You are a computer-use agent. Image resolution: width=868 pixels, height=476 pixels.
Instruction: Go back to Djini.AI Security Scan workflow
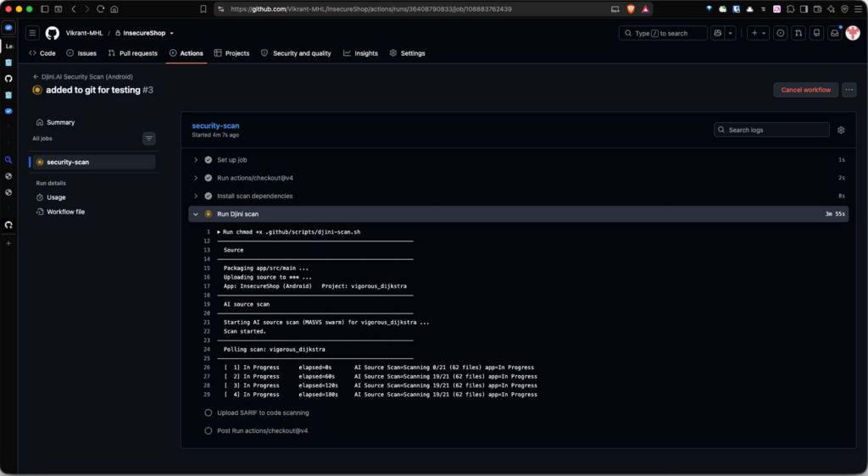click(x=83, y=77)
